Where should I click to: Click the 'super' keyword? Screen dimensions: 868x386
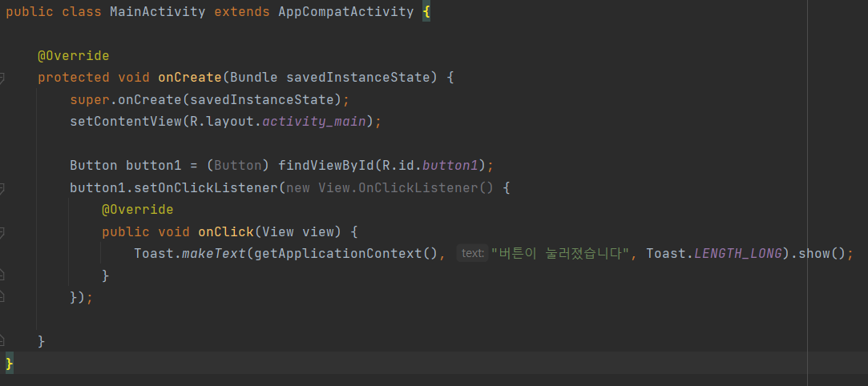click(90, 99)
